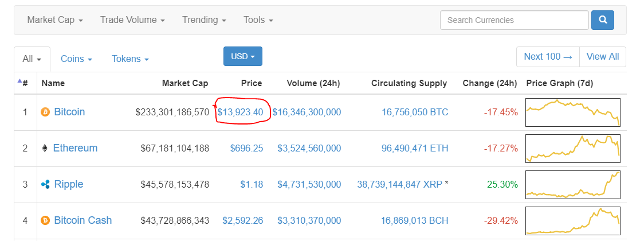This screenshot has height=241, width=644.
Task: Click the Bitcoin Cash coin icon
Action: pos(45,220)
